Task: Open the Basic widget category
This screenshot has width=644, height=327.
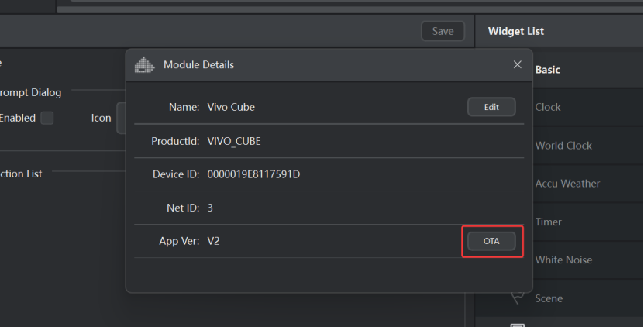Action: coord(547,70)
